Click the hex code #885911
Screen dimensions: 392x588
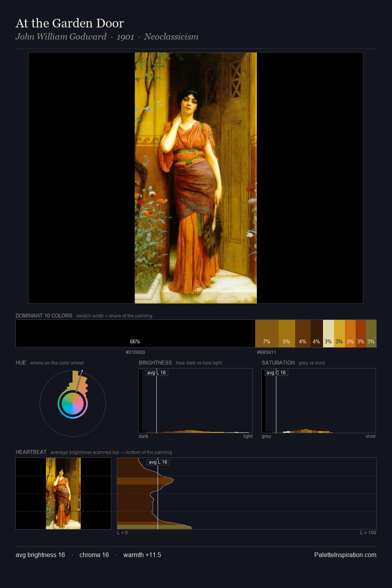coord(267,352)
